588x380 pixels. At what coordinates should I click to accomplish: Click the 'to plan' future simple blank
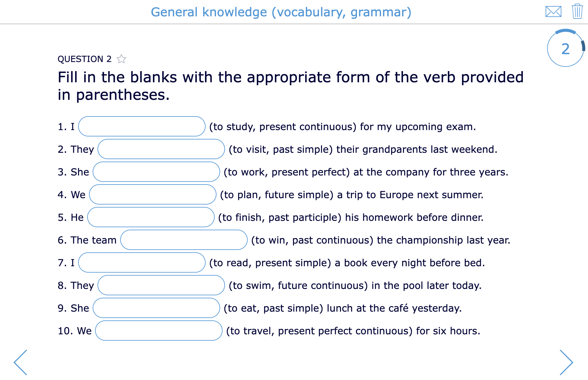[153, 195]
